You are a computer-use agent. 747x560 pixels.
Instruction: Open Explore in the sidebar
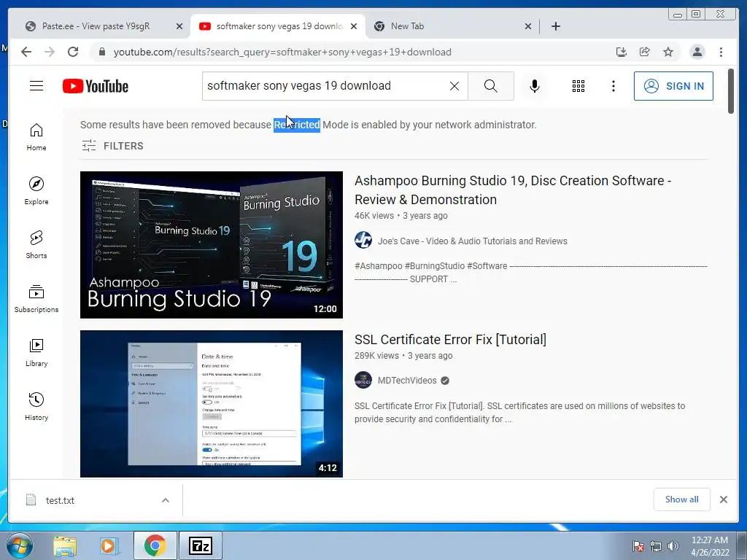pos(36,191)
